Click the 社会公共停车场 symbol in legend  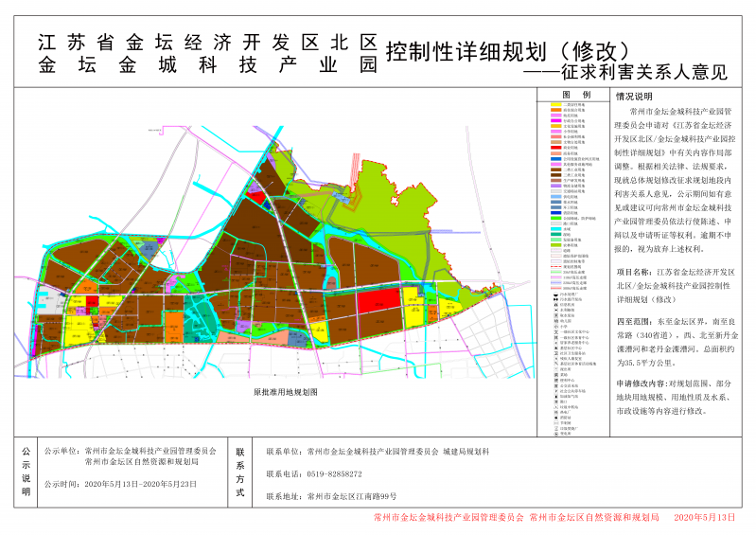coord(556,391)
